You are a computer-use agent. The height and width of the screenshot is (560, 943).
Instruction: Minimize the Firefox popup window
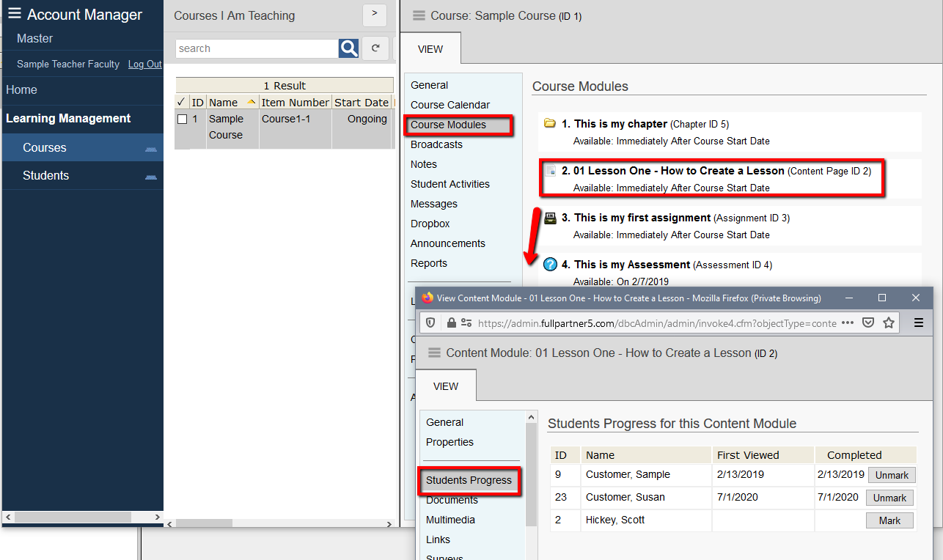pos(848,298)
